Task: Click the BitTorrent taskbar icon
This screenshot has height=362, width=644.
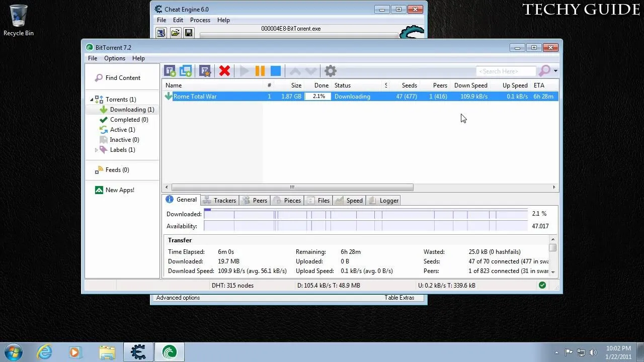Action: (169, 352)
